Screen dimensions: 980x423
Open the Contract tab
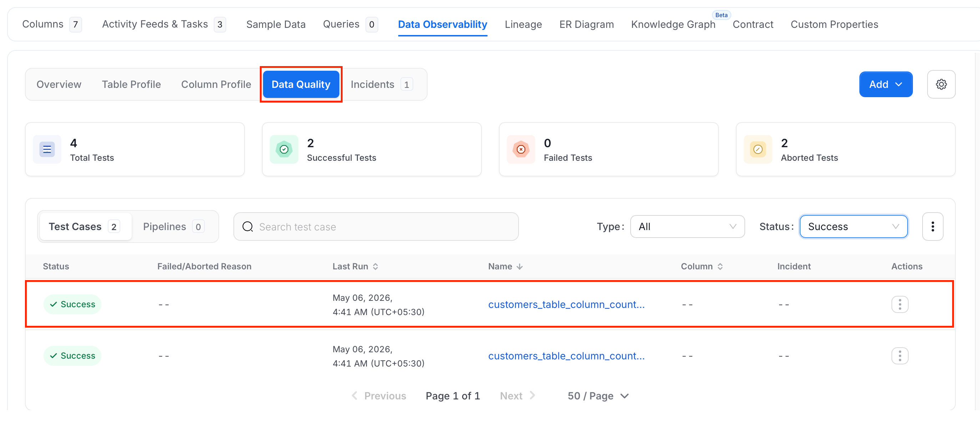[x=753, y=24]
